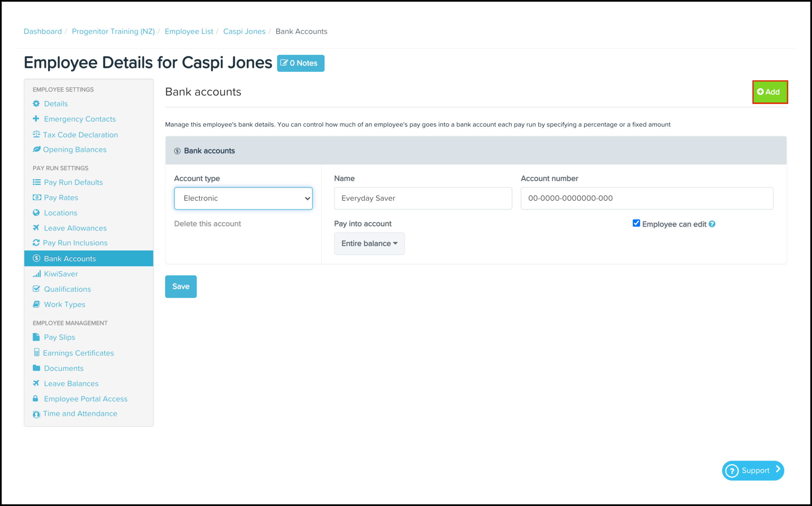
Task: Click the help question icon near Employee can edit
Action: [712, 224]
